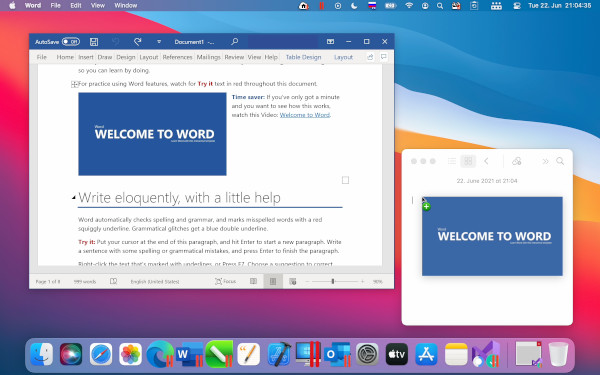Open the Apple menu
Screen dimensions: 600x375
pyautogui.click(x=12, y=5)
